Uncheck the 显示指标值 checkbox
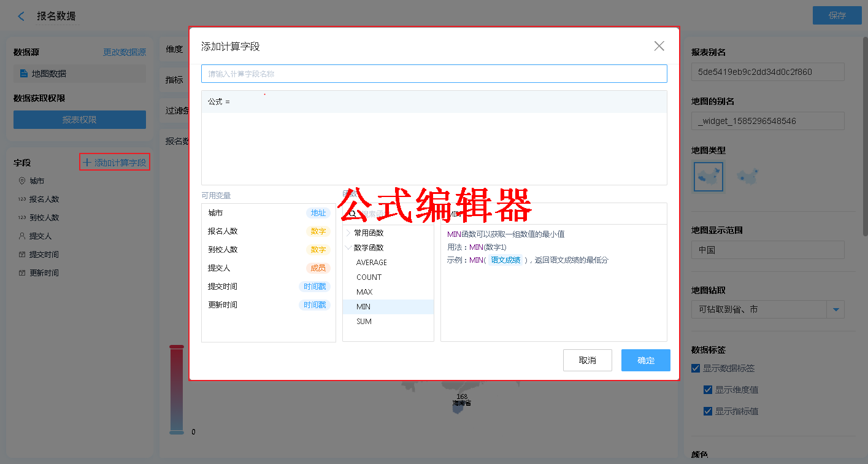Screen dimensions: 868x464 click(x=708, y=411)
